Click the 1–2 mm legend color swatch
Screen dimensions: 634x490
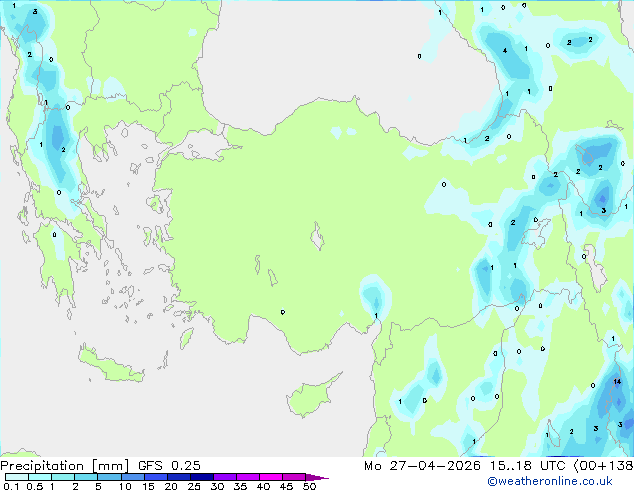[63, 477]
